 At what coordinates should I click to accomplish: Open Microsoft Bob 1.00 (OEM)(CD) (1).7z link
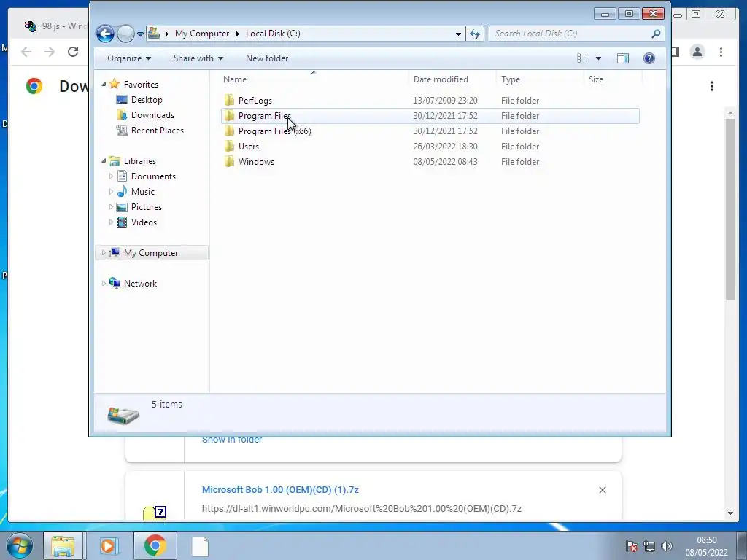point(280,489)
